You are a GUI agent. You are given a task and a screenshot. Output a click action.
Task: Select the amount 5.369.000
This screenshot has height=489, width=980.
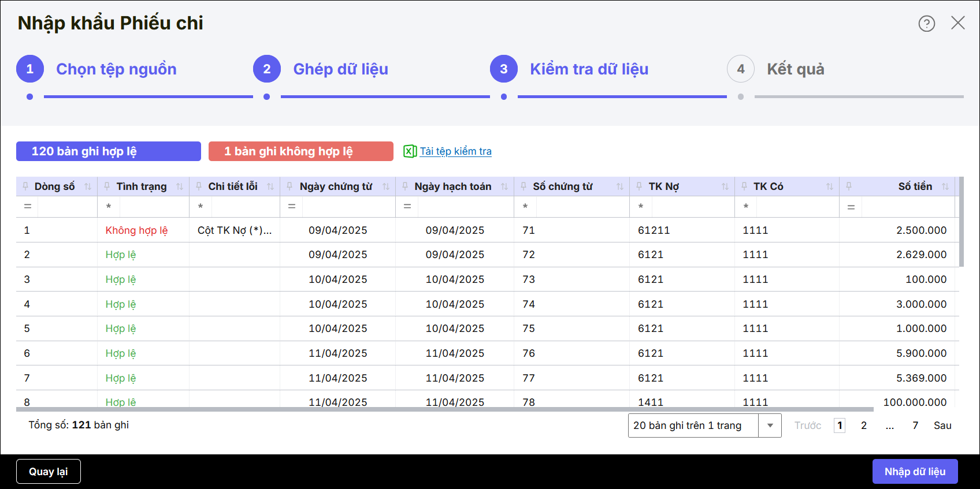click(x=922, y=378)
